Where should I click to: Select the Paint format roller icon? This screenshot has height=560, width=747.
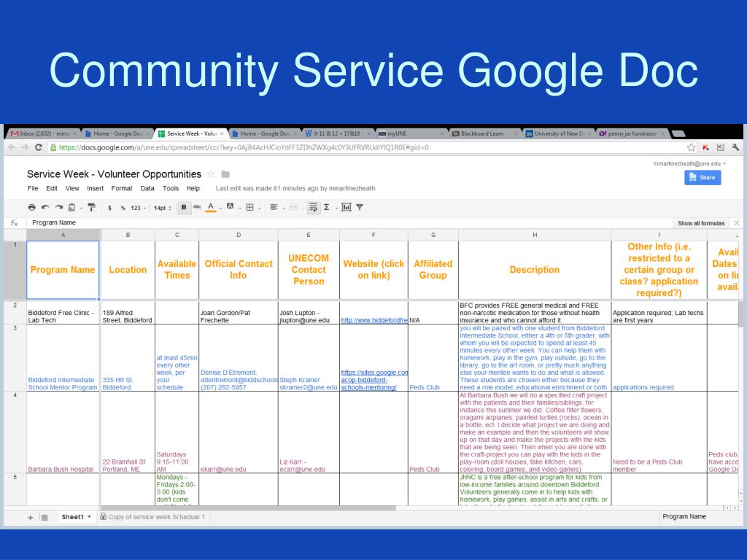coord(91,207)
